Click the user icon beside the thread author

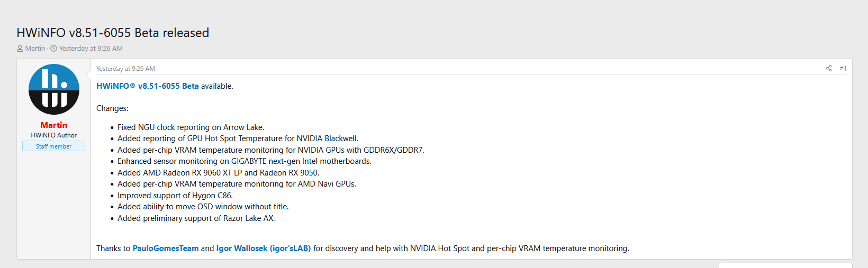(x=20, y=49)
